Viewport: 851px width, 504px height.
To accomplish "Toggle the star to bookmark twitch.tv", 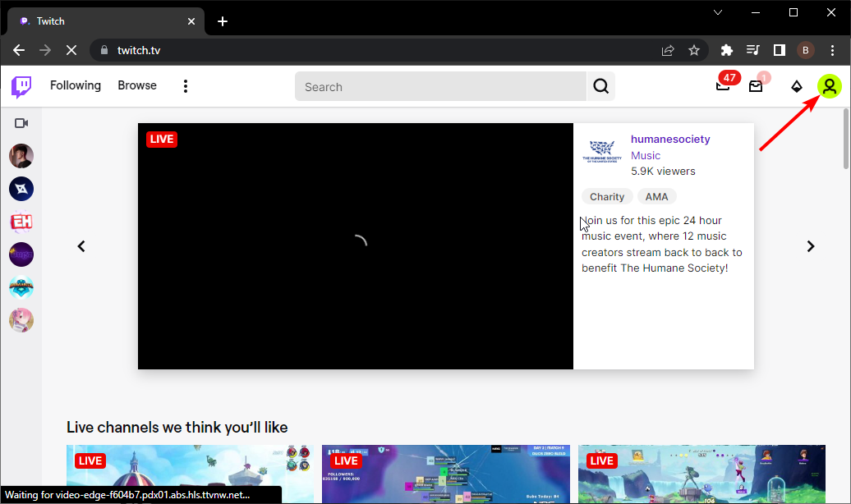I will coord(694,50).
